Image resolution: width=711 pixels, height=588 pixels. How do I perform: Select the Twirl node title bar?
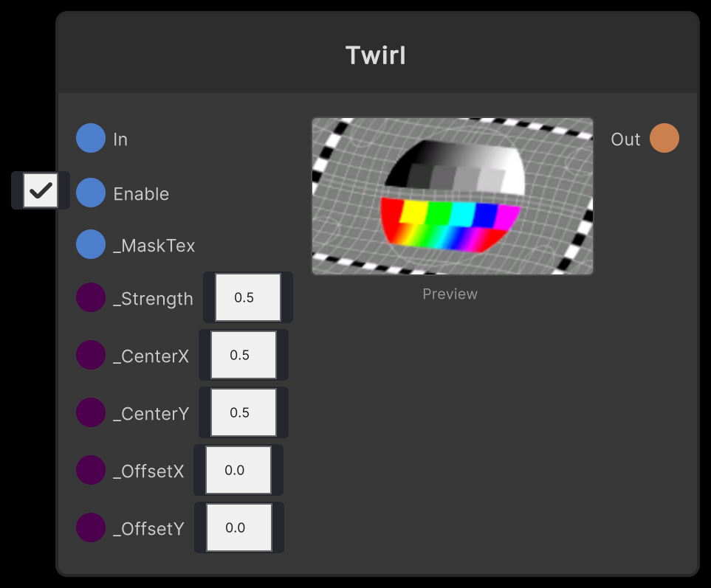[x=376, y=55]
